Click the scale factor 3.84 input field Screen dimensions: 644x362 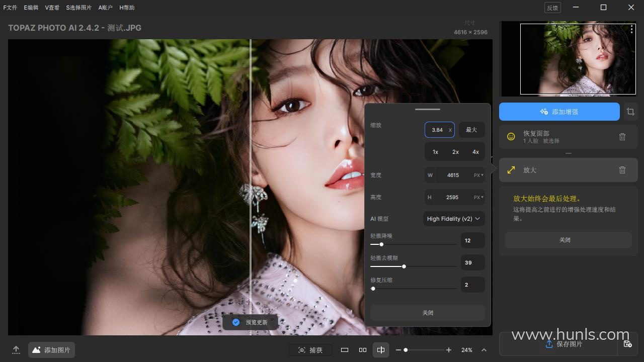[437, 130]
